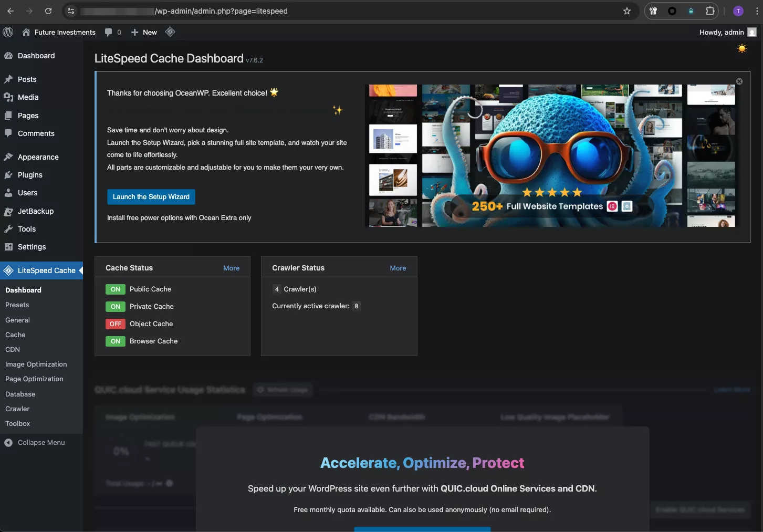
Task: Click the Browser Cache ON badge
Action: [x=116, y=341]
